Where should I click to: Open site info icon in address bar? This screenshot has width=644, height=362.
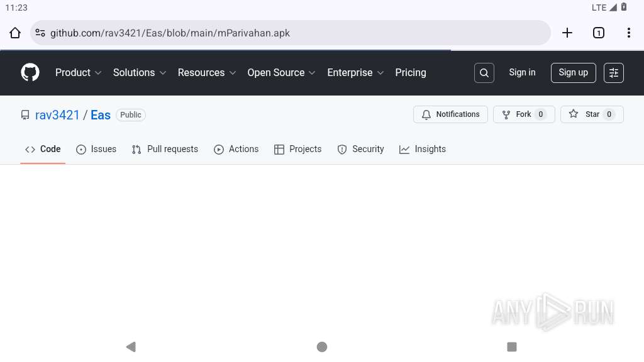point(40,33)
